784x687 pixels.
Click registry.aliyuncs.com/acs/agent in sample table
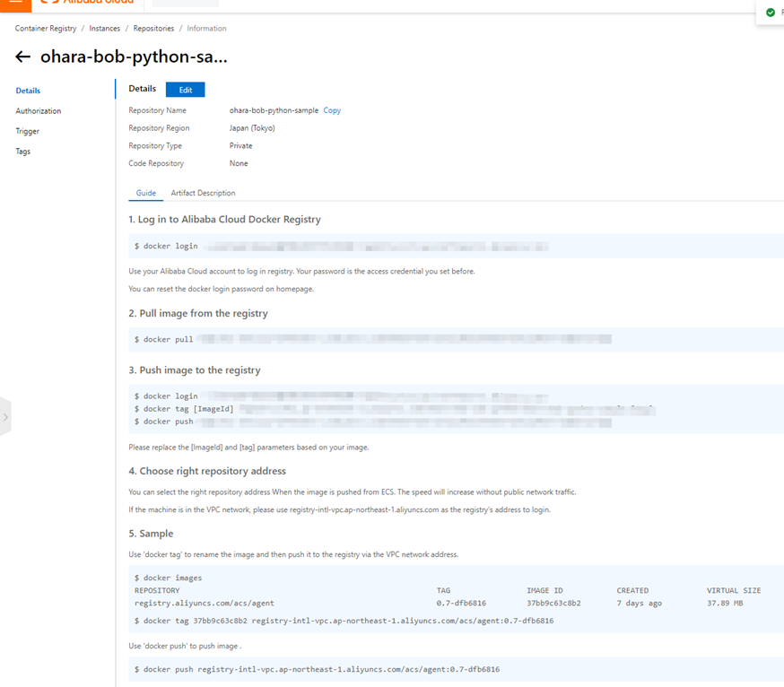[x=204, y=604]
